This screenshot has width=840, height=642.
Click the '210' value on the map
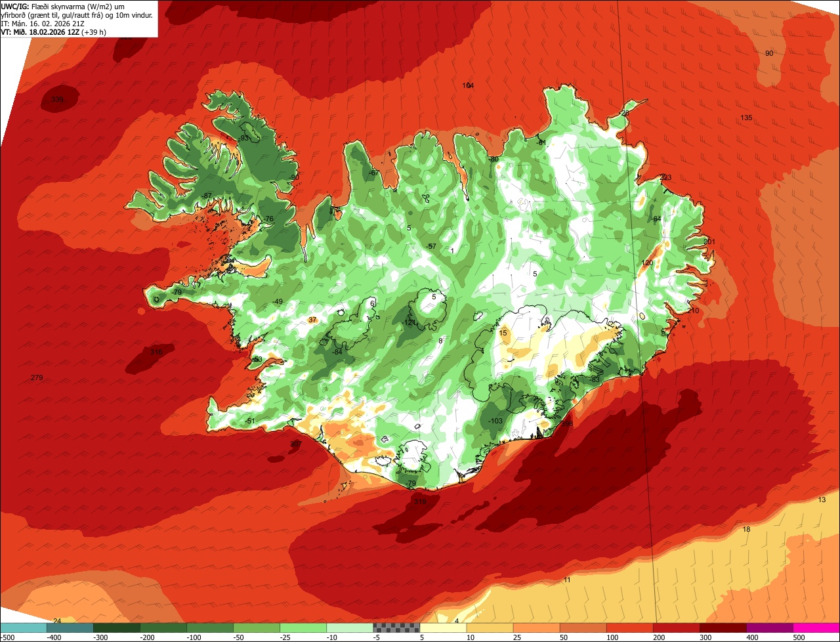click(x=693, y=310)
